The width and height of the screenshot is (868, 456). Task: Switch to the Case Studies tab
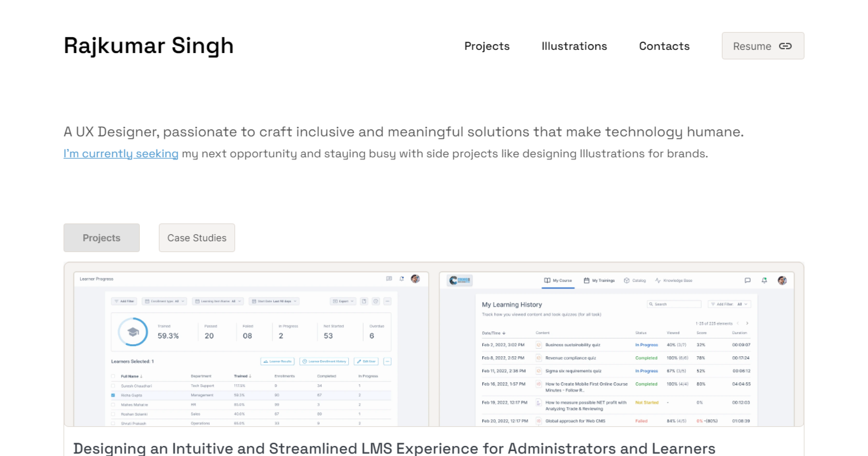197,238
